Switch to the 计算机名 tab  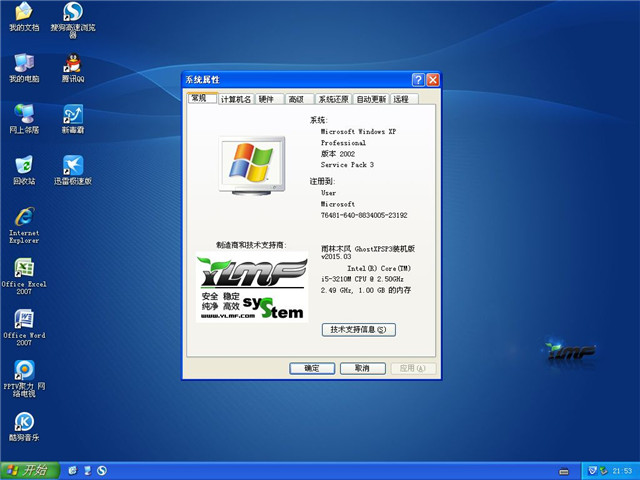pos(236,99)
